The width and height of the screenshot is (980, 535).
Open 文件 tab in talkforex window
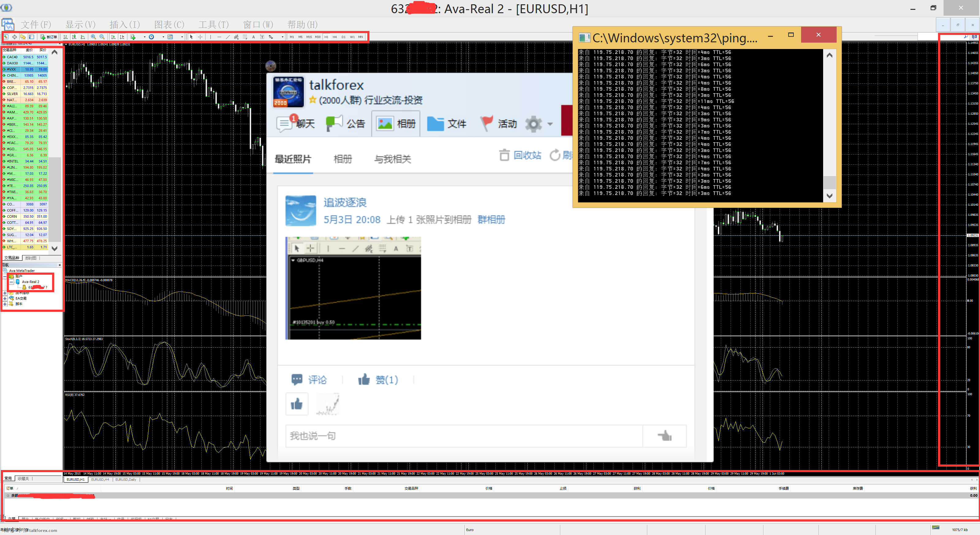pyautogui.click(x=446, y=123)
